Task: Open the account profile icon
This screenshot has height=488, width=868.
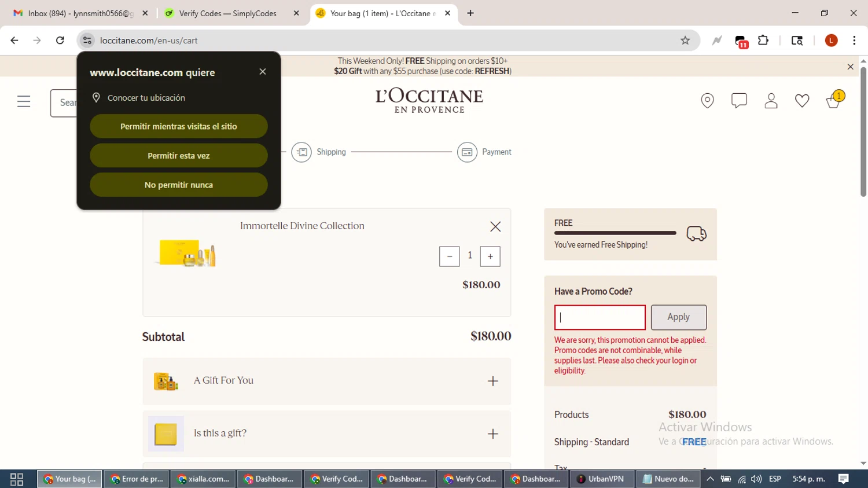Action: click(771, 101)
